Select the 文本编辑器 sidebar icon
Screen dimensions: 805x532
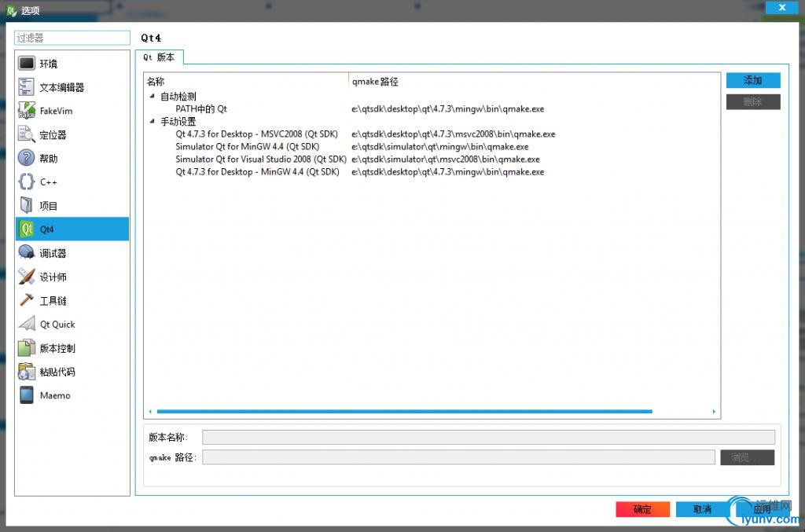coord(26,86)
